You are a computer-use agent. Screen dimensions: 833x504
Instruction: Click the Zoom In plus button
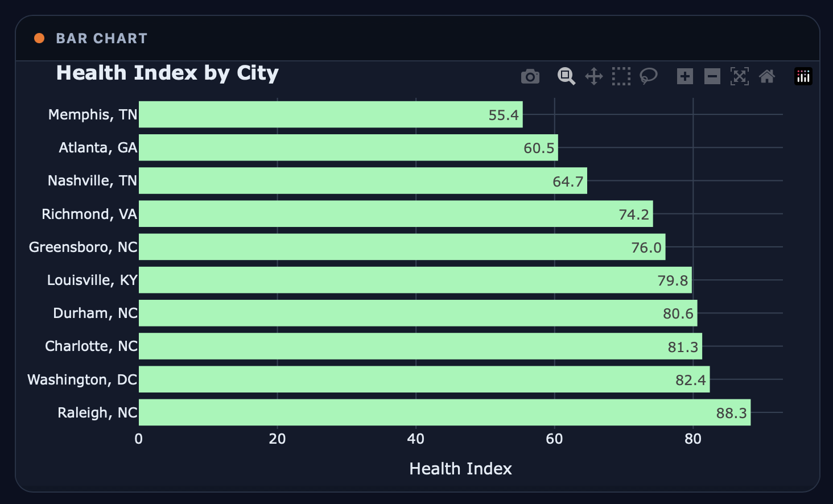(685, 76)
